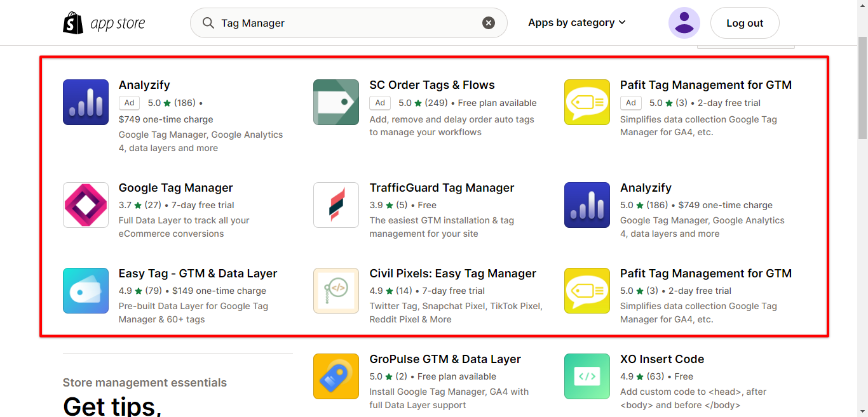Open SC Order Tags & Flows app icon
The height and width of the screenshot is (417, 868).
tap(336, 102)
